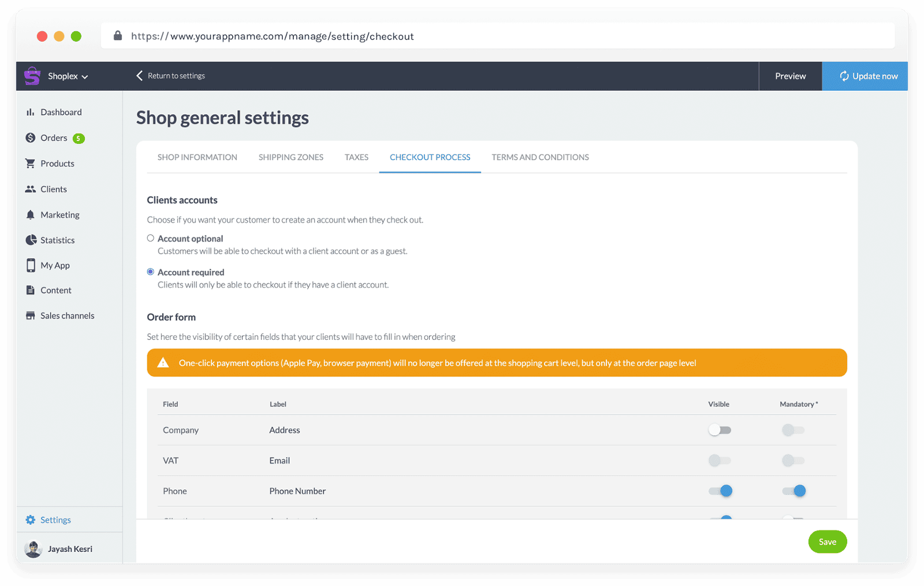
Task: Select the Account required radio button
Action: click(x=150, y=272)
